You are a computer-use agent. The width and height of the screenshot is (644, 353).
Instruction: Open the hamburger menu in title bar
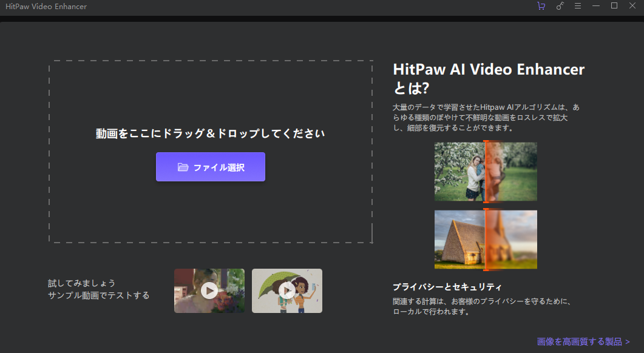coord(578,5)
